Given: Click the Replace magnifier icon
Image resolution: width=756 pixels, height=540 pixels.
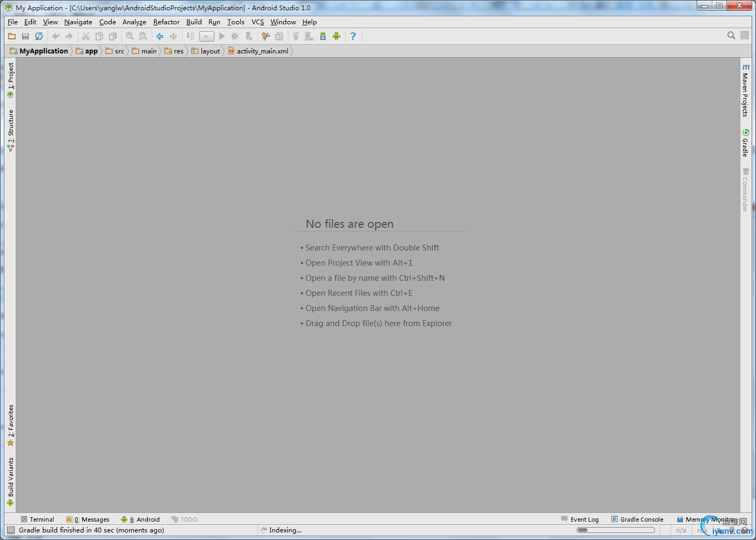Looking at the screenshot, I should pos(143,36).
